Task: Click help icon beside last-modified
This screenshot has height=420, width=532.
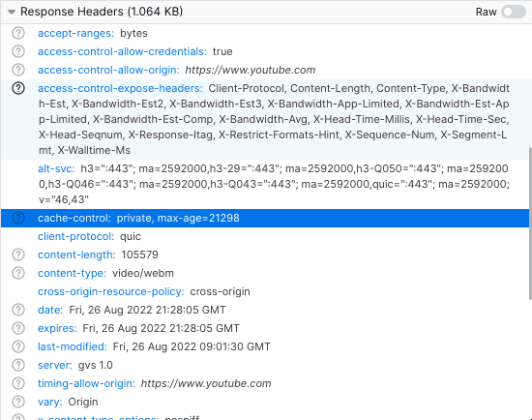Action: point(18,346)
